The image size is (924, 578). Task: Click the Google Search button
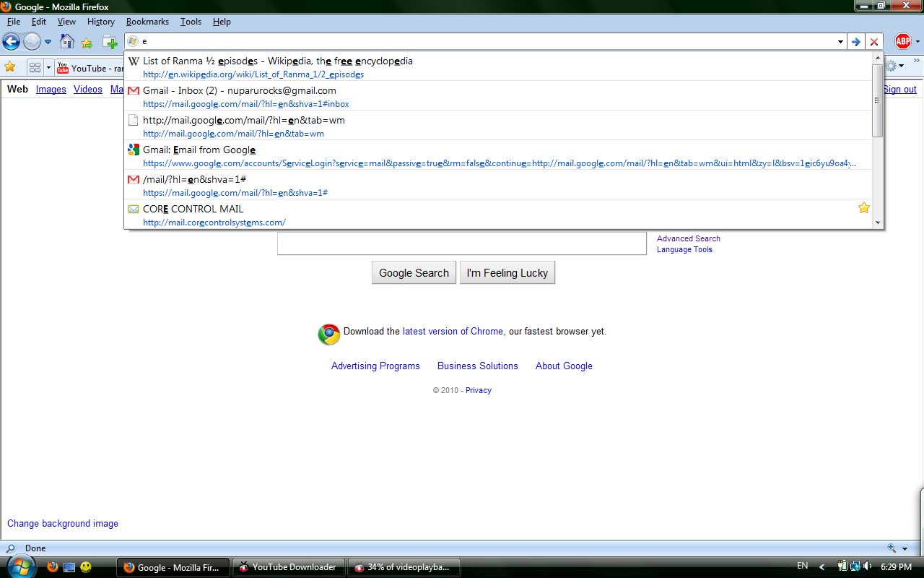pos(414,273)
